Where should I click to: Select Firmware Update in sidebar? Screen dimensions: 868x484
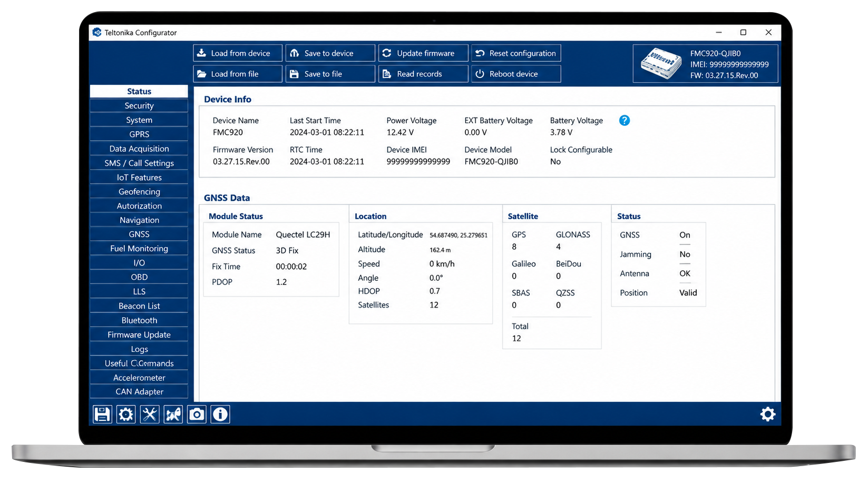tap(139, 335)
